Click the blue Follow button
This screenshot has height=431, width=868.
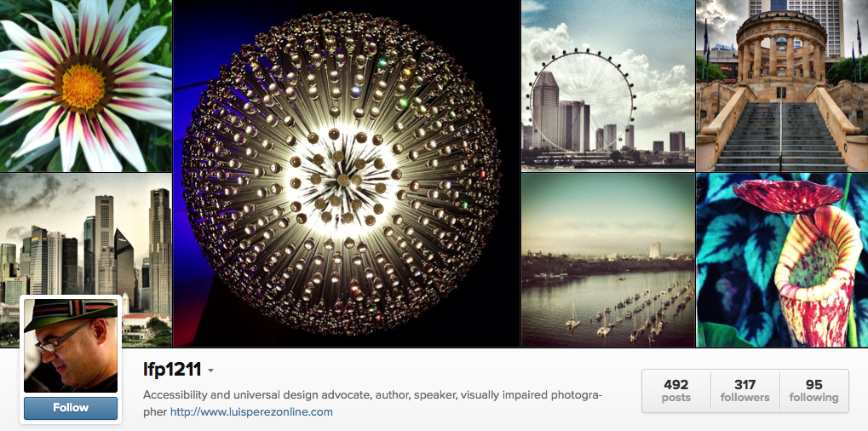[71, 408]
